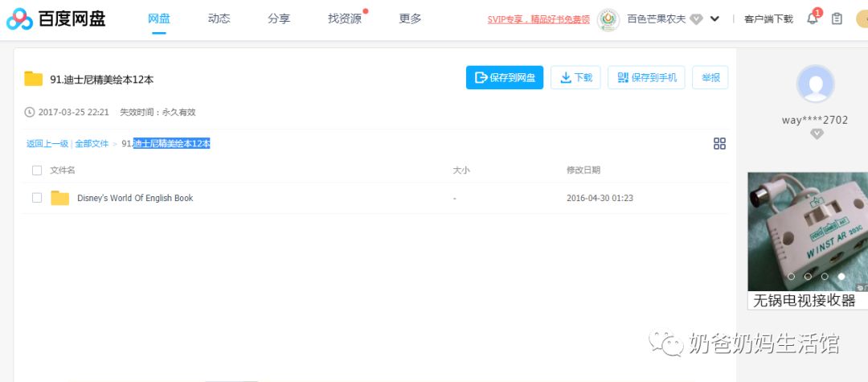
Task: Click the diamond badge beside 百色芒果农夫
Action: coord(696,19)
